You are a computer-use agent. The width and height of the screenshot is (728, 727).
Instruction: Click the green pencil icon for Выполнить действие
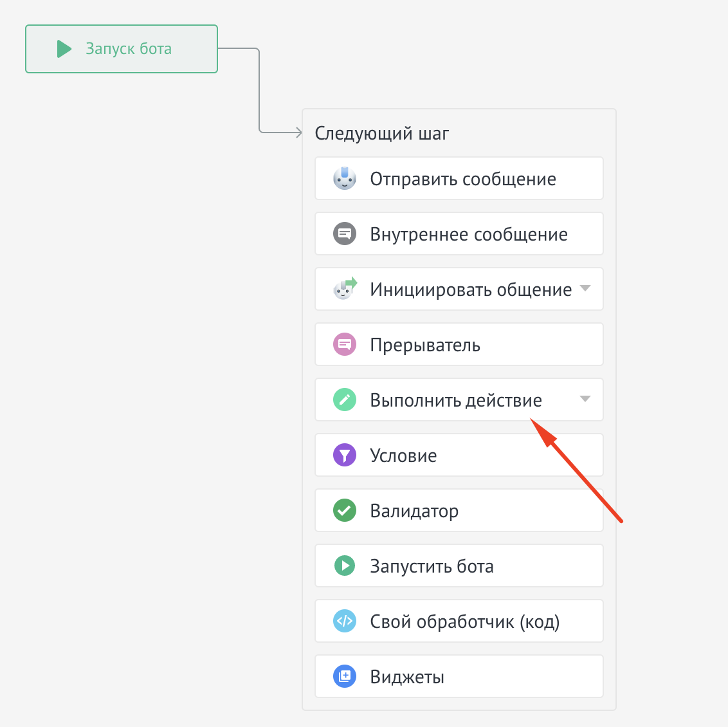point(345,400)
